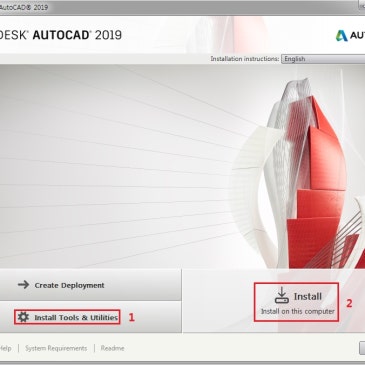Open the Help link
Screen dimensions: 365x365
click(5, 348)
